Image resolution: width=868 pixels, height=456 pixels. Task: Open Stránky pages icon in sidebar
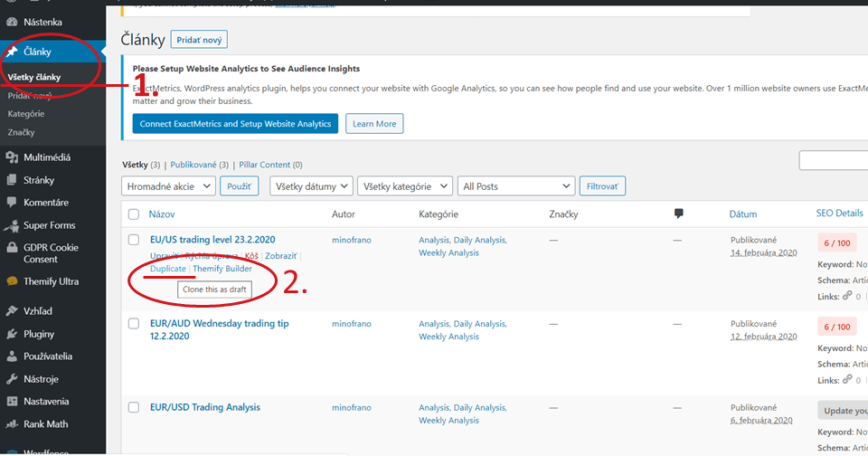12,180
